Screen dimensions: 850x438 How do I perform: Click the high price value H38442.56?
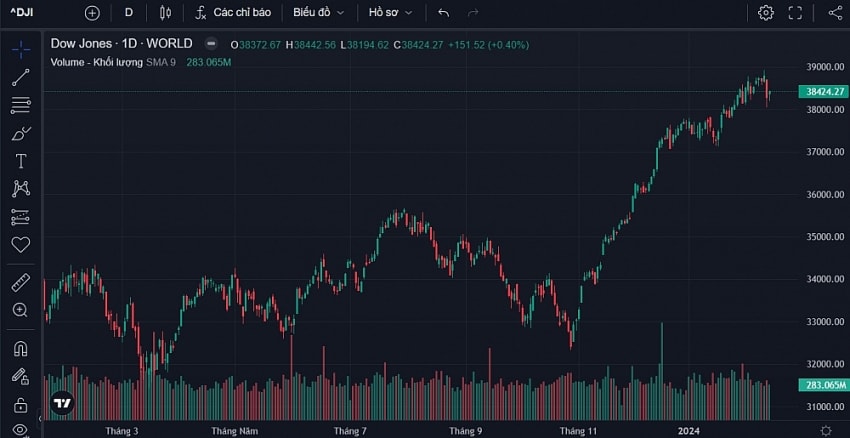coord(311,45)
